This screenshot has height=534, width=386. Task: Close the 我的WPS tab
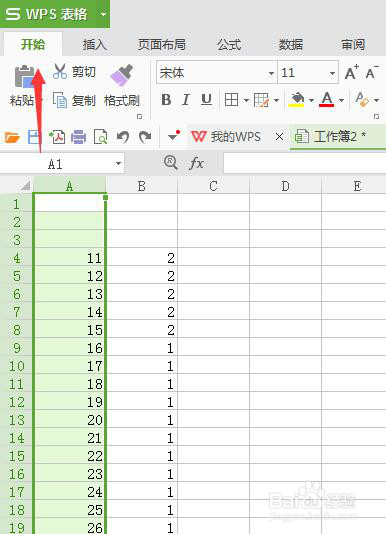click(x=279, y=137)
